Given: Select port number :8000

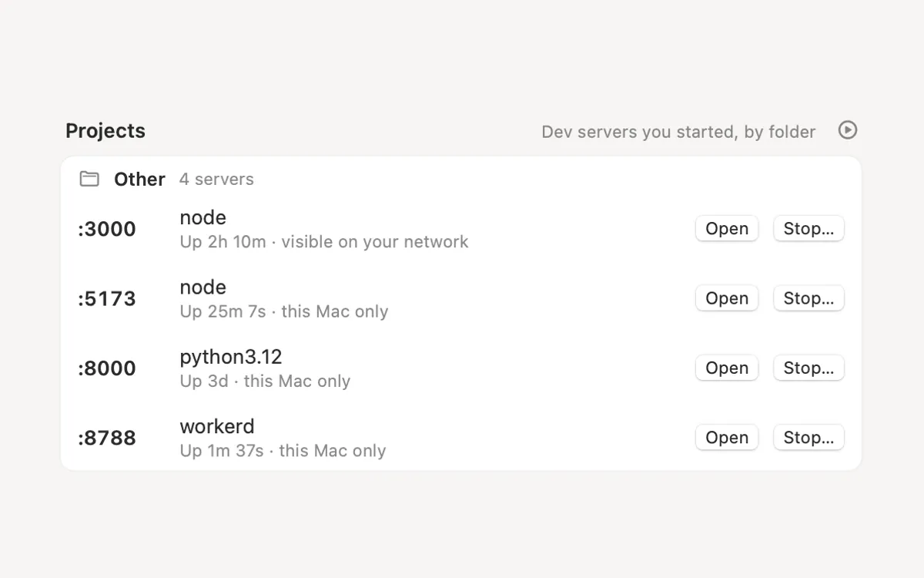Looking at the screenshot, I should coord(107,368).
